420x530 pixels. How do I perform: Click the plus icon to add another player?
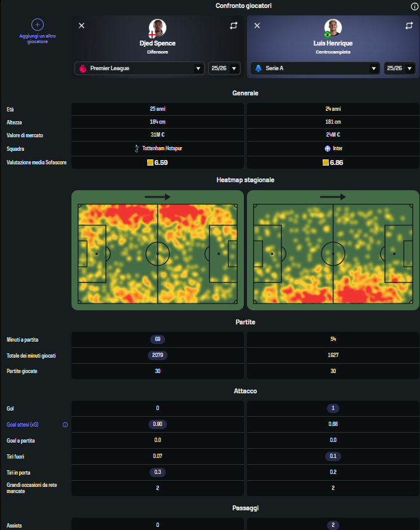tap(38, 25)
